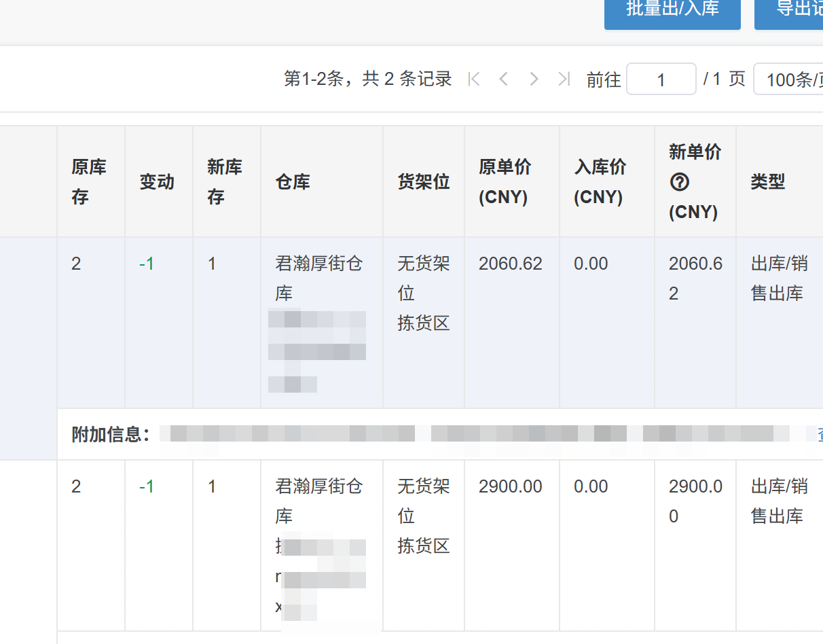Click the 类型 column header

click(x=767, y=182)
